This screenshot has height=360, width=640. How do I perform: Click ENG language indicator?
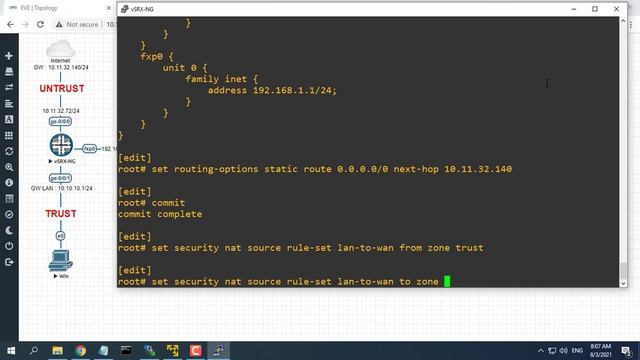point(577,351)
